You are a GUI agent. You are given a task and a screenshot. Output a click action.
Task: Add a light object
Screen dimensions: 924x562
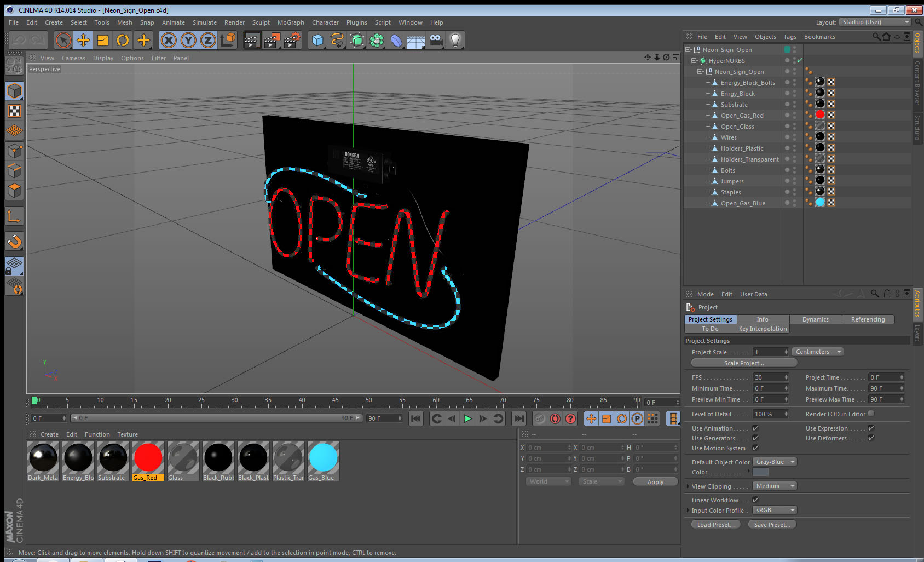[x=455, y=40]
